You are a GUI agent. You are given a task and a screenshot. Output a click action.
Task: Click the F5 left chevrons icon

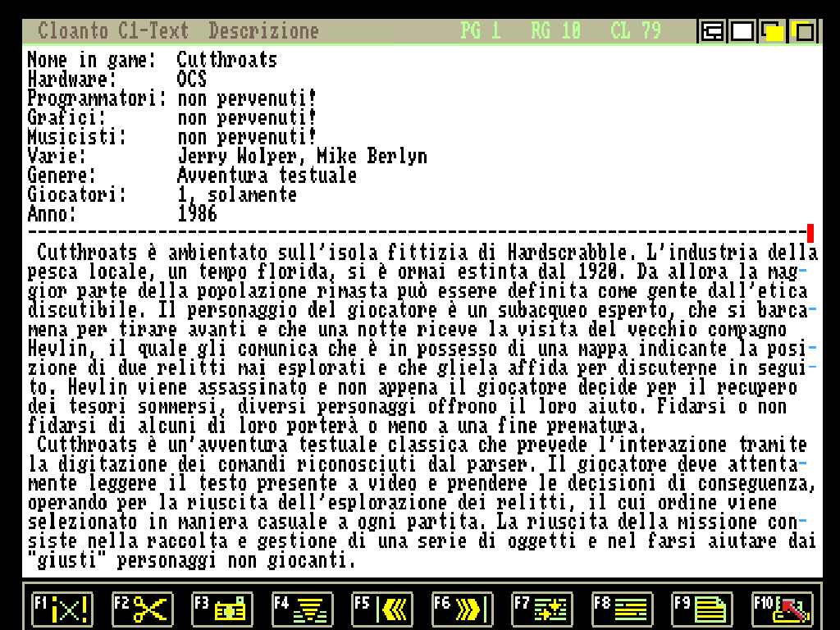pos(382,609)
